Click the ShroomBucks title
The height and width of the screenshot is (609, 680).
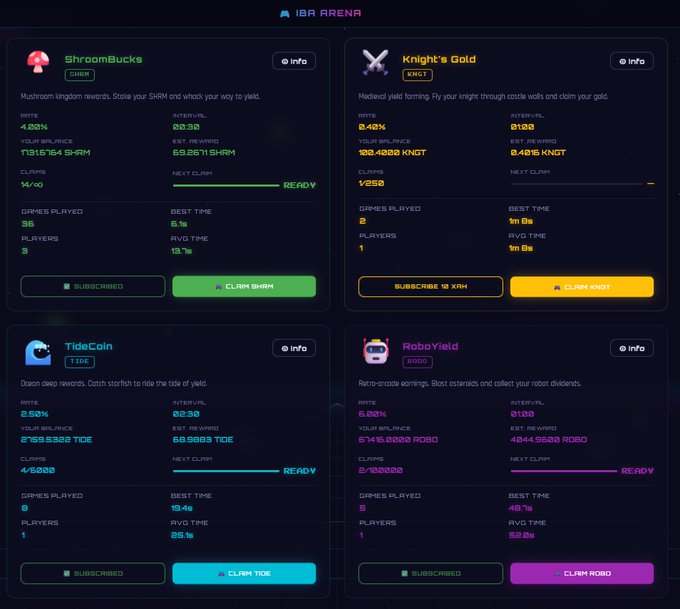[x=103, y=59]
